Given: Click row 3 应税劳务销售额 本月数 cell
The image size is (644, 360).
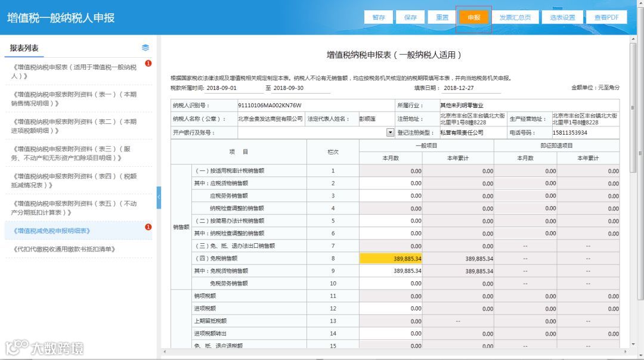Looking at the screenshot, I should pos(391,196).
